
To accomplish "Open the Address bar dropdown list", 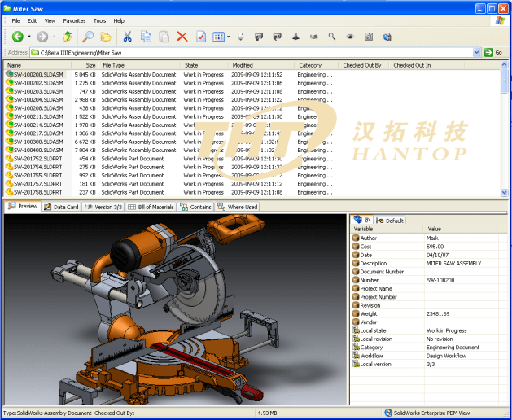I will (x=476, y=52).
